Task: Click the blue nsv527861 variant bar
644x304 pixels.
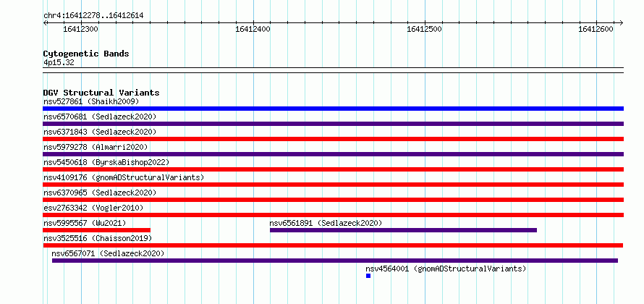Action: coord(333,109)
